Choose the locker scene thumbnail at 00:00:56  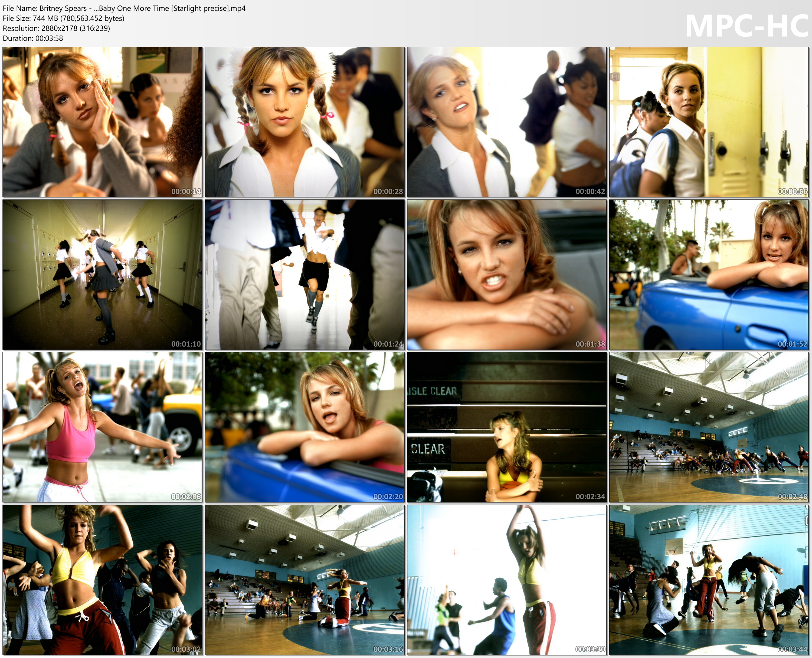(709, 122)
